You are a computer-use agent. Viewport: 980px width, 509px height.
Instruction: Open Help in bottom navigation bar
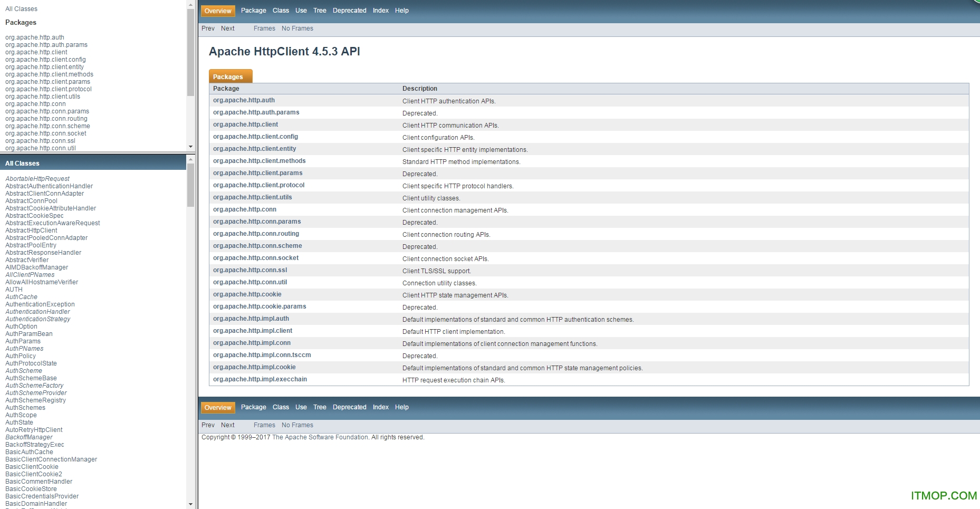click(x=402, y=407)
